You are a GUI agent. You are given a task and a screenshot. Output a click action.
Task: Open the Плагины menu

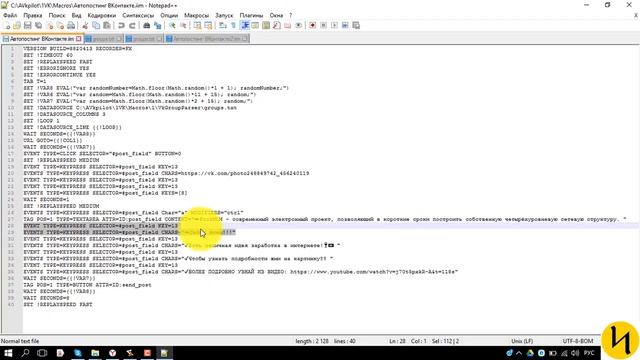click(251, 15)
